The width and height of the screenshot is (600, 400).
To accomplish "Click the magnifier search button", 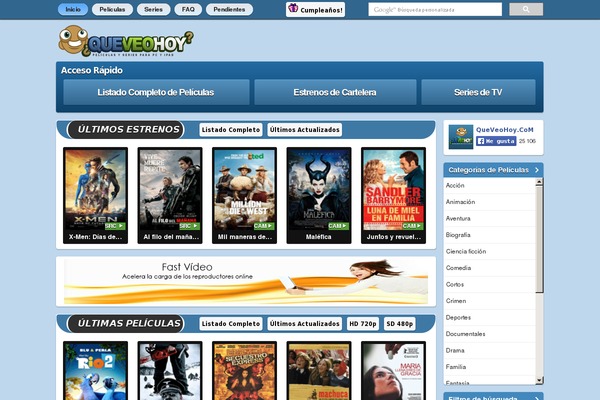I will [526, 9].
